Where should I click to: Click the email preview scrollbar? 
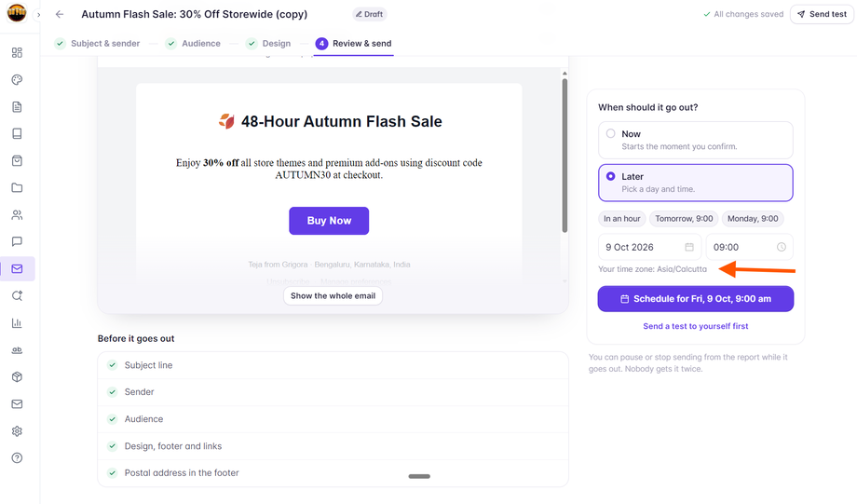click(x=565, y=156)
